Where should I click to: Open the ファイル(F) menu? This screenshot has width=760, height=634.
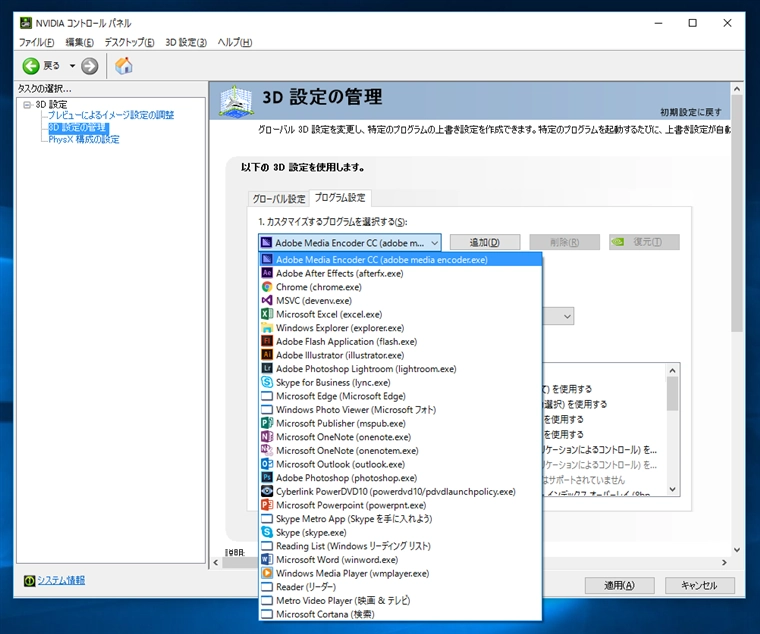coord(36,42)
